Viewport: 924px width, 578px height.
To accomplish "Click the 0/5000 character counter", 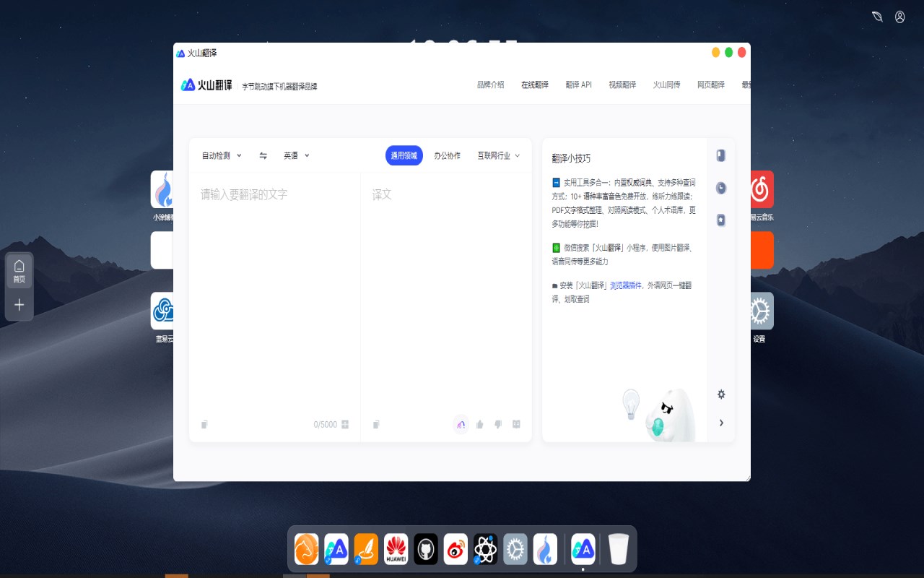I will pos(326,425).
